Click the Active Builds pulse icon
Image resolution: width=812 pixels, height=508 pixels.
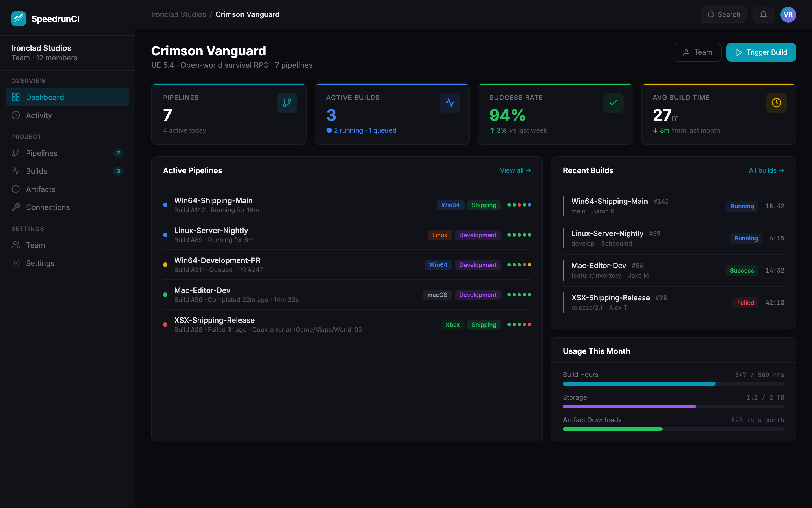(x=450, y=103)
